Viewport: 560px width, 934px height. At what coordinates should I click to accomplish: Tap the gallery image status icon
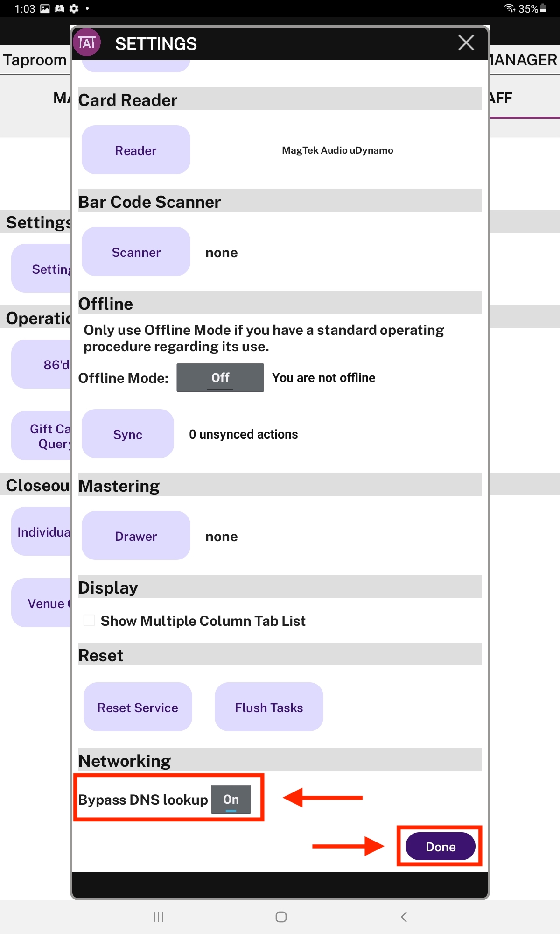click(x=45, y=8)
